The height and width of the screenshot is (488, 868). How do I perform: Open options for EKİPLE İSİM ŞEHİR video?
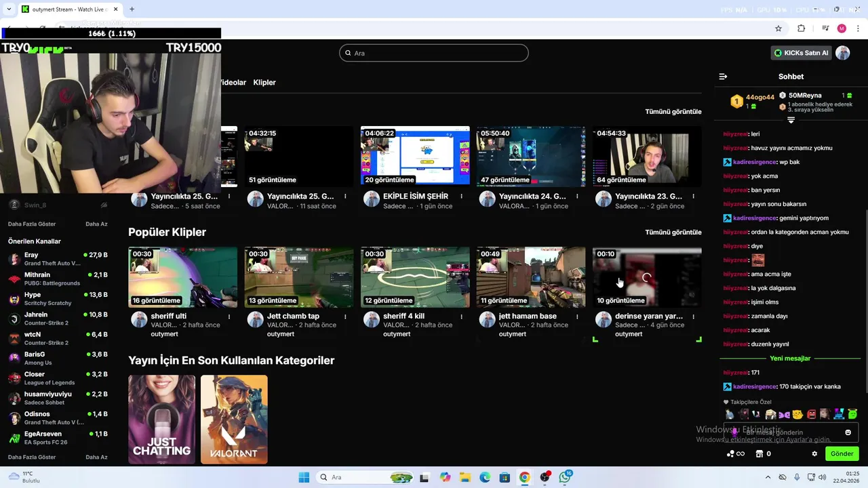click(461, 197)
